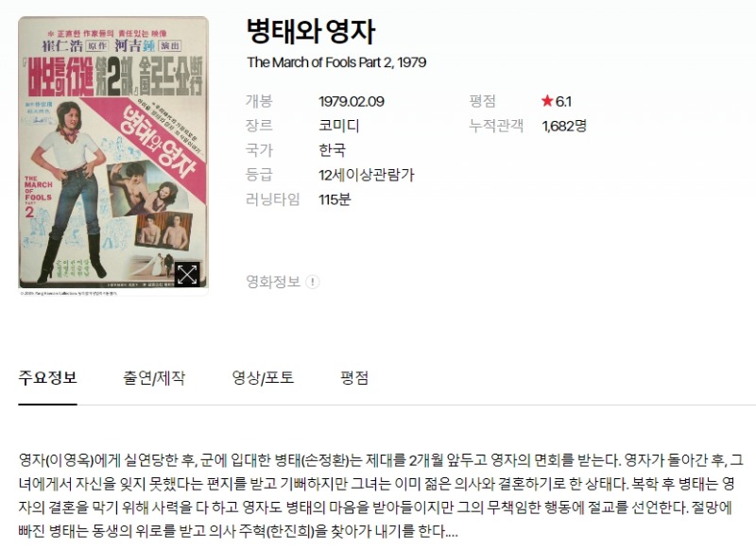Go to the 평점 tab
Image resolution: width=756 pixels, height=551 pixels.
click(x=354, y=377)
